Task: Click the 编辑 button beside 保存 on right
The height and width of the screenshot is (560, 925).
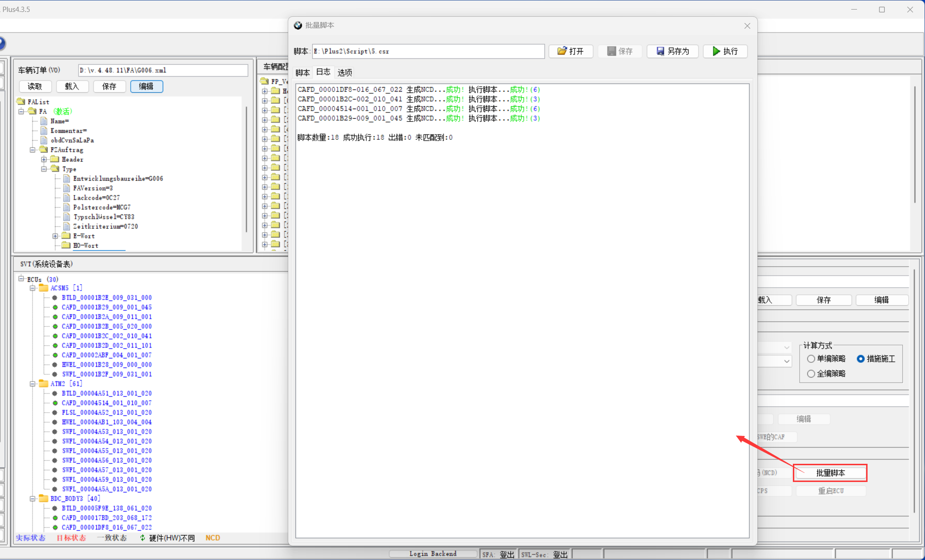Action: [881, 300]
